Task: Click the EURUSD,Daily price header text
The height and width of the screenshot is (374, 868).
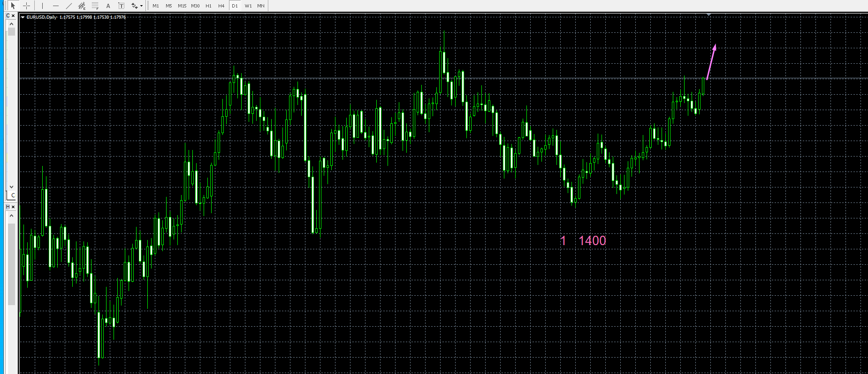Action: pyautogui.click(x=76, y=17)
